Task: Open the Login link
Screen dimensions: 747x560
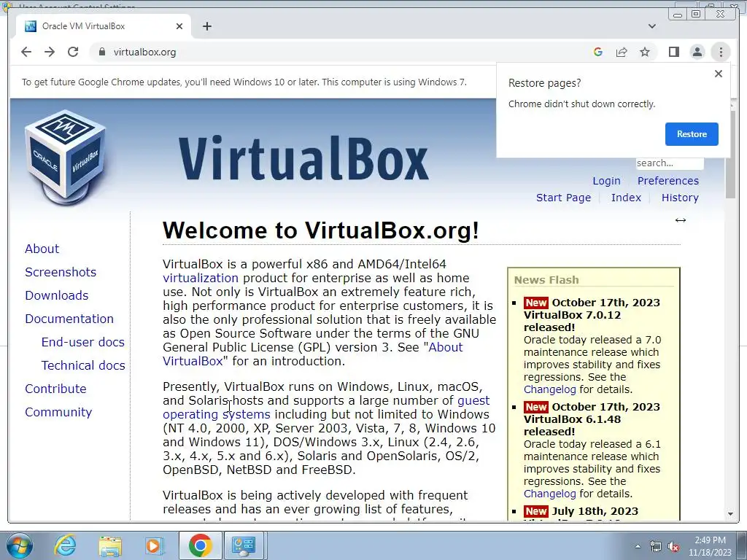Action: pyautogui.click(x=606, y=181)
